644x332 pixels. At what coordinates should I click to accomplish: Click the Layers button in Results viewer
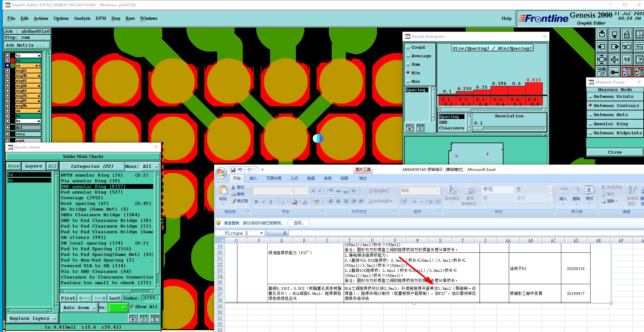(34, 166)
